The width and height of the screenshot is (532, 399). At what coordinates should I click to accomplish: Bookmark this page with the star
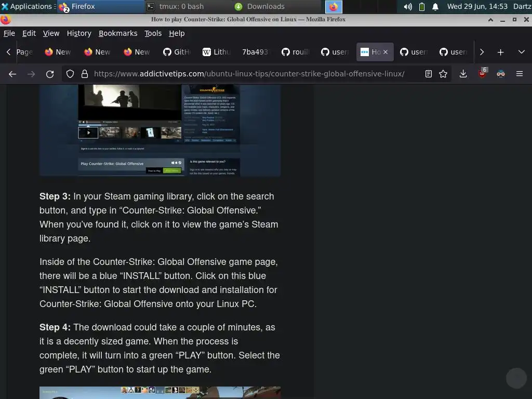point(443,74)
